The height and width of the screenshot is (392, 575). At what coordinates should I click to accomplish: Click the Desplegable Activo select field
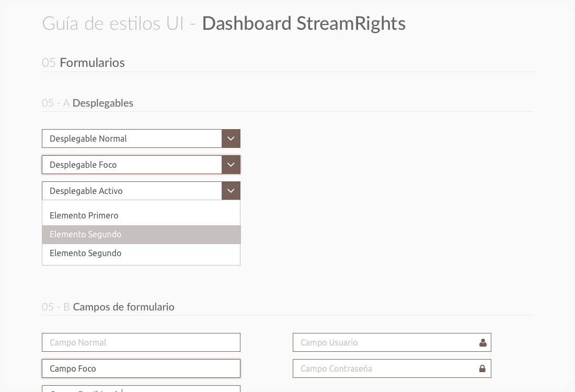(132, 191)
